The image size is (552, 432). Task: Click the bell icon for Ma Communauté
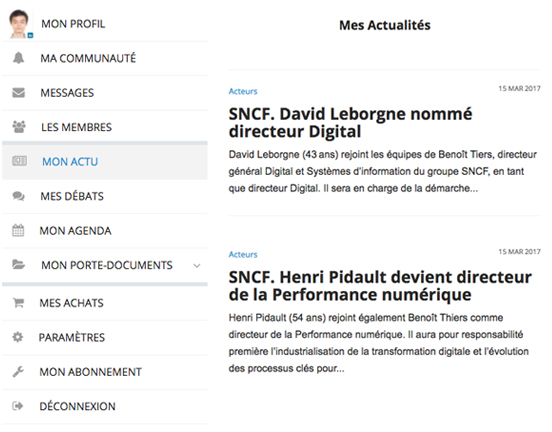coord(18,58)
